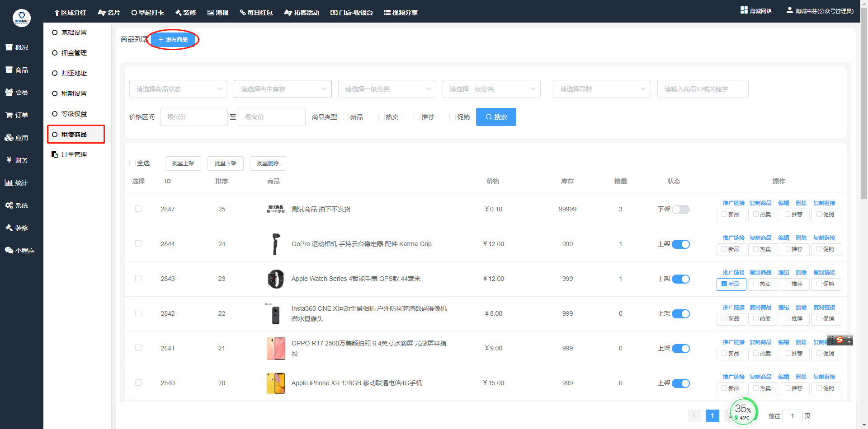Toggle the 上架 switch for product 2844
The image size is (868, 429).
pos(680,244)
